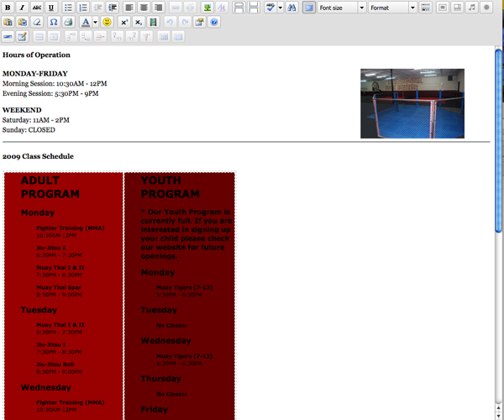Screen dimensions: 504x420
Task: Merge table cells icon
Action: tap(178, 37)
